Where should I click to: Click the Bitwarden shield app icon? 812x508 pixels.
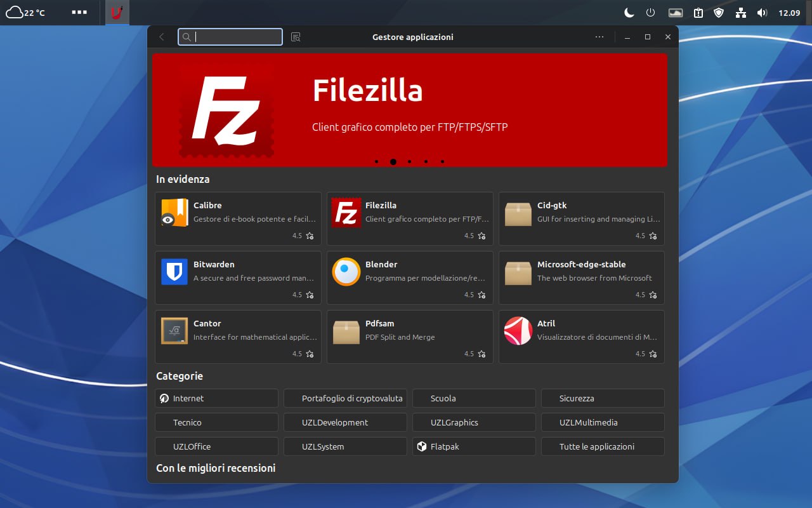tap(174, 272)
